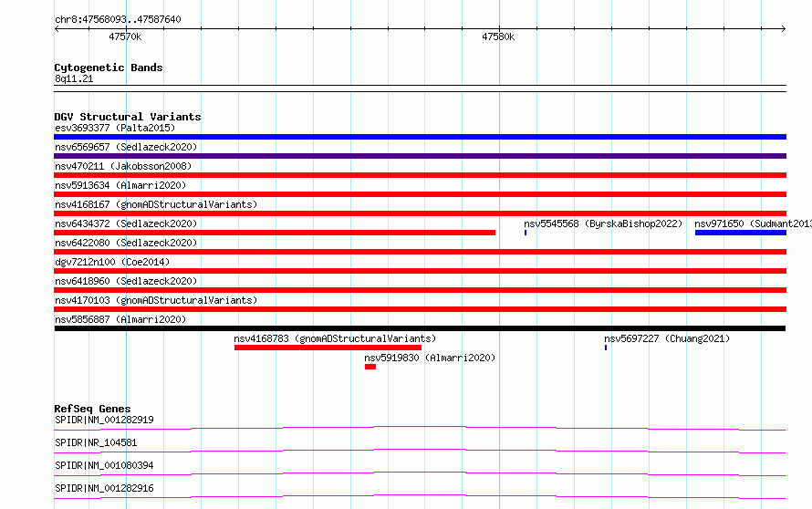Click the SPIDR|NR_104581 magenta gene line

[x=420, y=451]
